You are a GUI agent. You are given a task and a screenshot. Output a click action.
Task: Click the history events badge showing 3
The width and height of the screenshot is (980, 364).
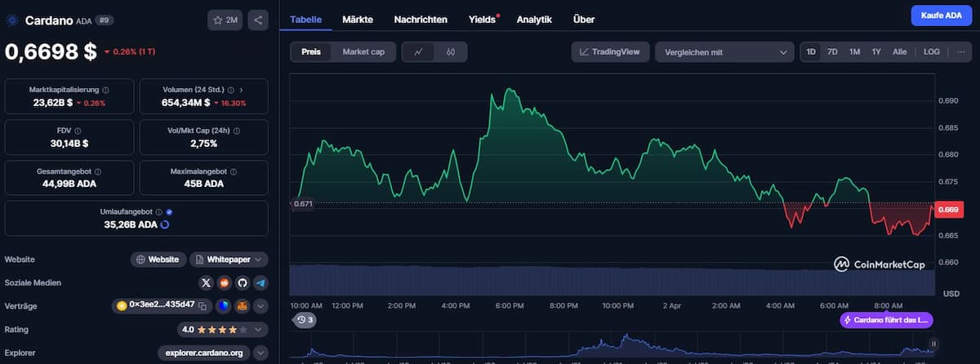click(x=305, y=320)
